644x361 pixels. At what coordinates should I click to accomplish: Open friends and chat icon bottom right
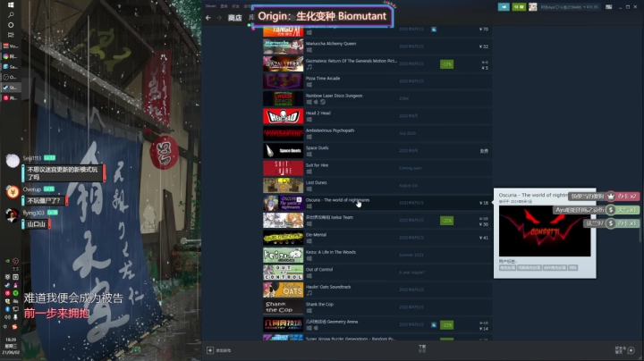[x=631, y=350]
